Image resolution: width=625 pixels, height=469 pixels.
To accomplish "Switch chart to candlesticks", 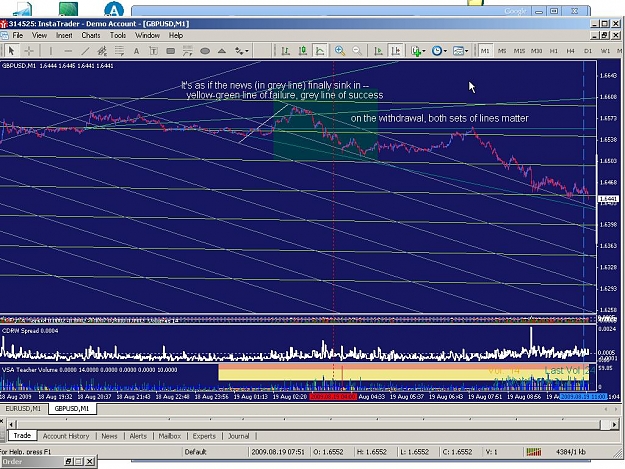I will pyautogui.click(x=303, y=51).
